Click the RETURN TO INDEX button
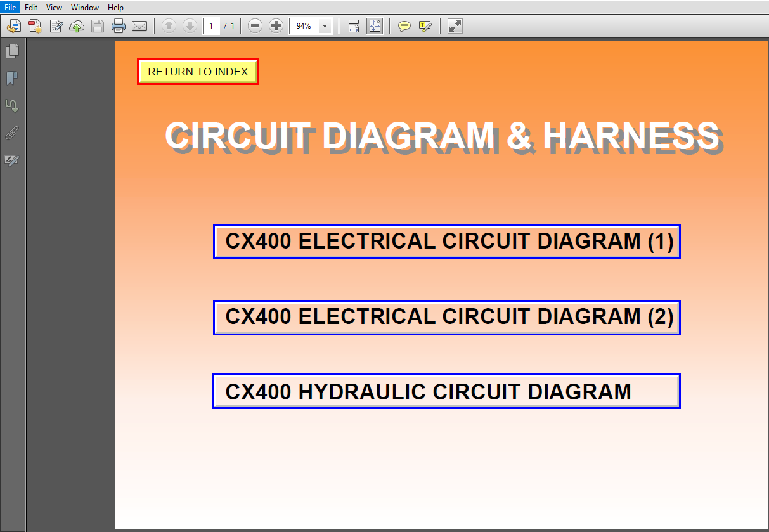 point(198,72)
